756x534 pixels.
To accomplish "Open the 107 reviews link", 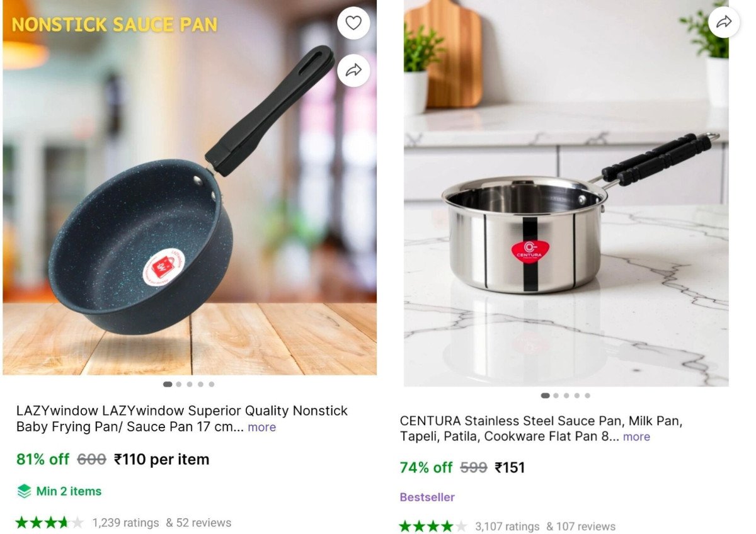I will point(581,526).
